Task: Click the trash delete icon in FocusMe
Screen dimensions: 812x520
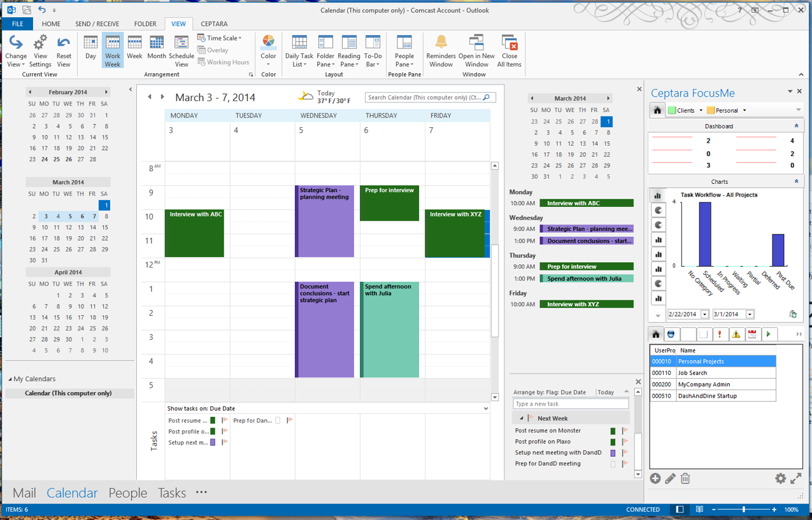Action: [x=685, y=479]
